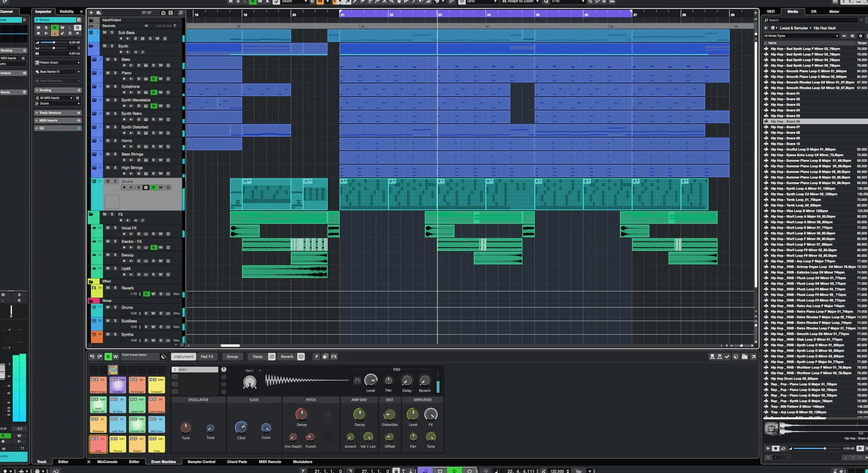Open the Meter tab in right zone
Viewport: 868px width, 473px height.
point(834,11)
